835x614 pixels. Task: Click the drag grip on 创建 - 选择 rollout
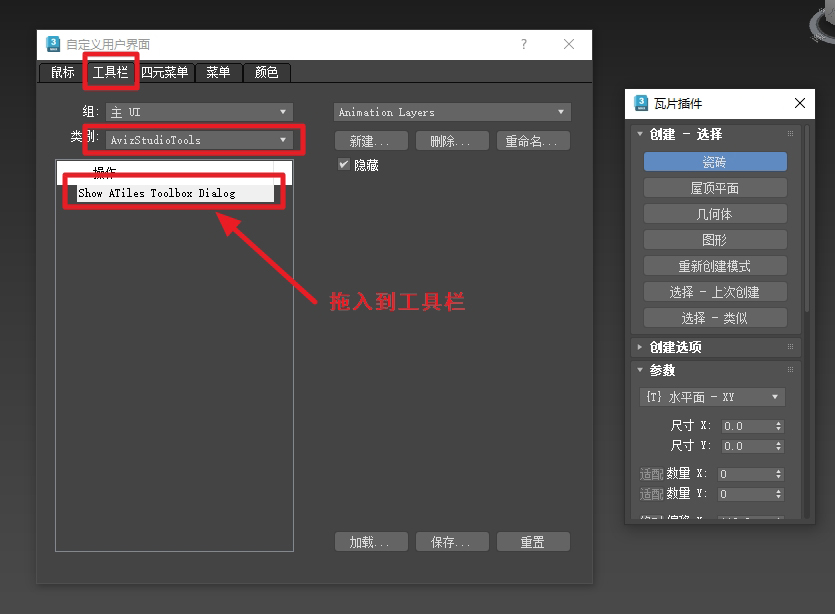(x=790, y=134)
